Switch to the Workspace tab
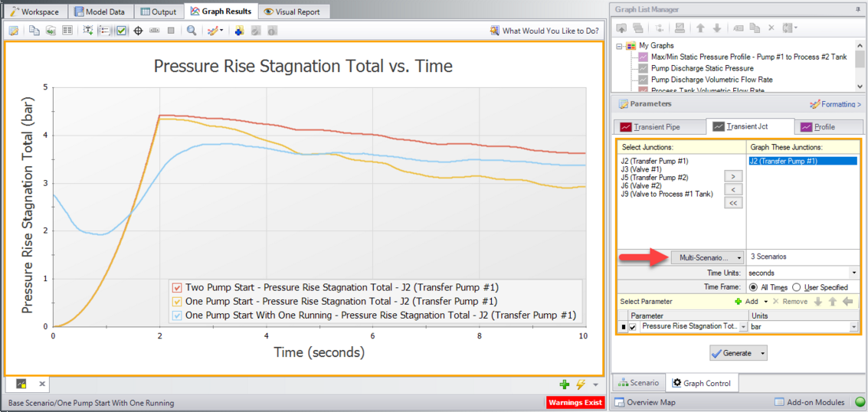 36,11
